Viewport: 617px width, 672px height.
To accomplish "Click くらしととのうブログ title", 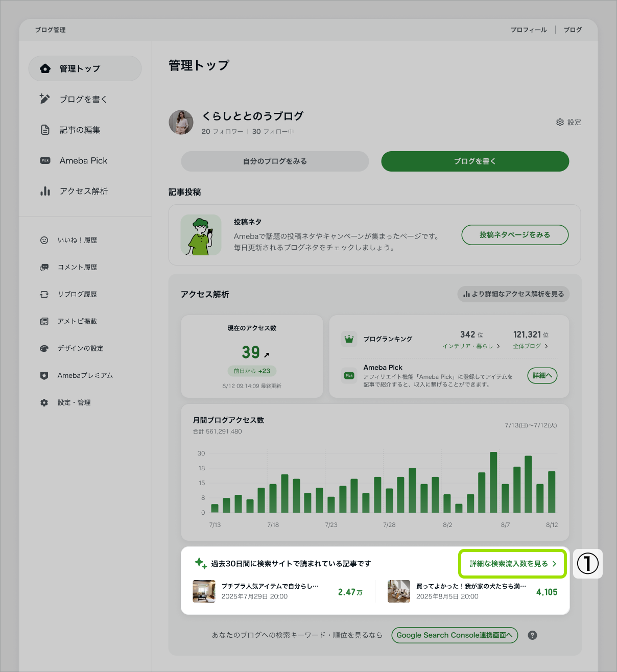I will [x=252, y=116].
